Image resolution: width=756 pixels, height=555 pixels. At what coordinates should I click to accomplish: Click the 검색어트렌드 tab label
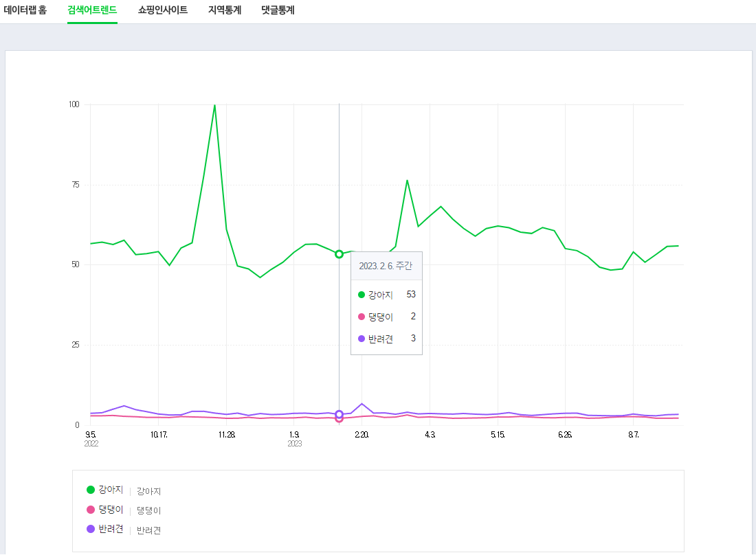[92, 10]
